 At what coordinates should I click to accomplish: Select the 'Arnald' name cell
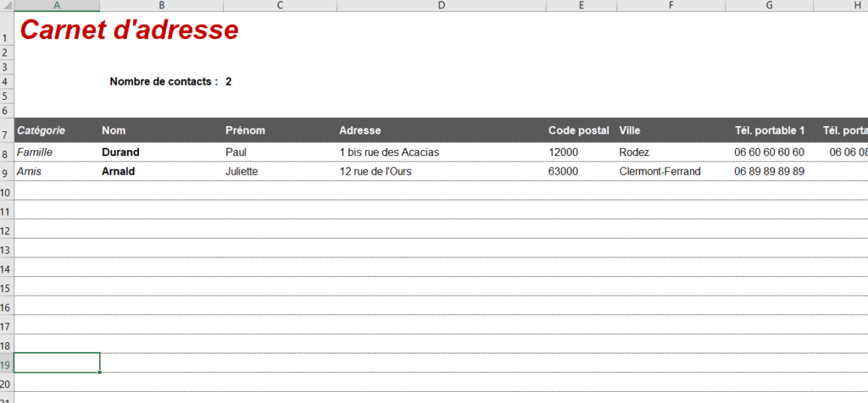pos(162,172)
